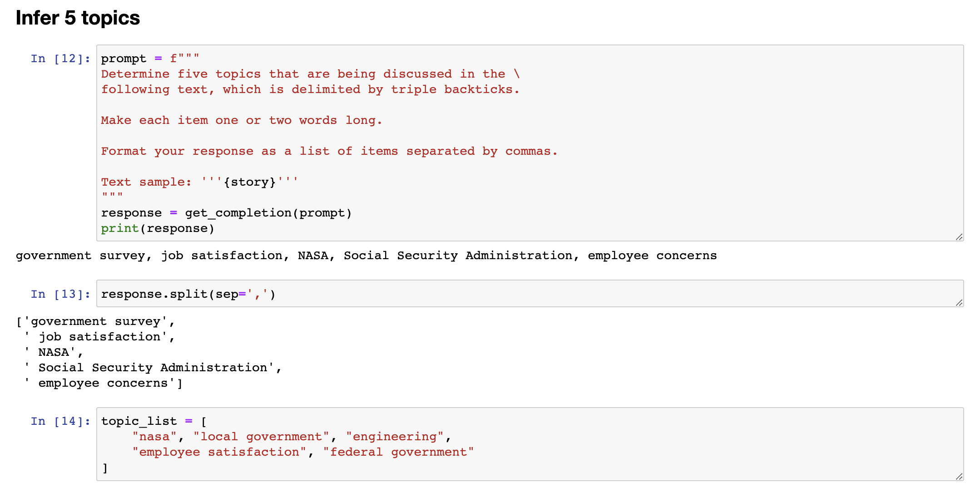The height and width of the screenshot is (492, 980).
Task: Click the get_completion(prompt) line
Action: click(226, 213)
